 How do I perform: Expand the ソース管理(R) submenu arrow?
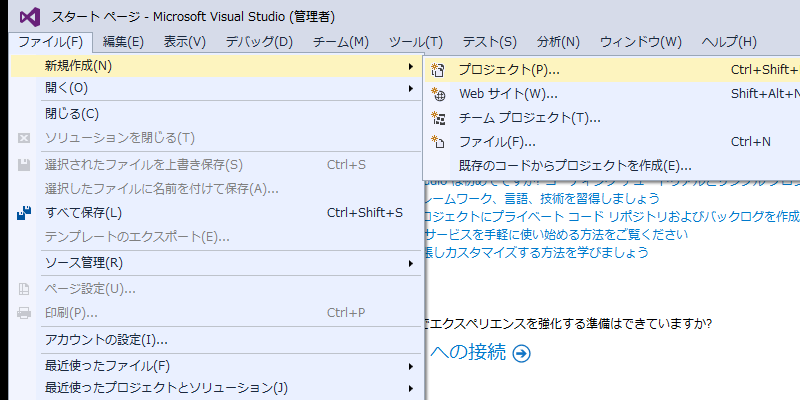410,263
